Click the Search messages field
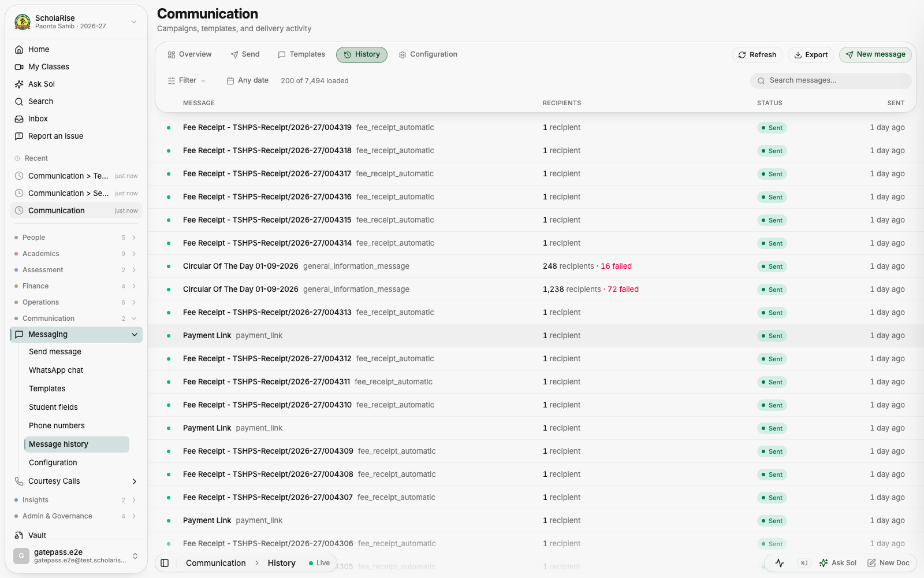Image resolution: width=924 pixels, height=578 pixels. pos(831,81)
